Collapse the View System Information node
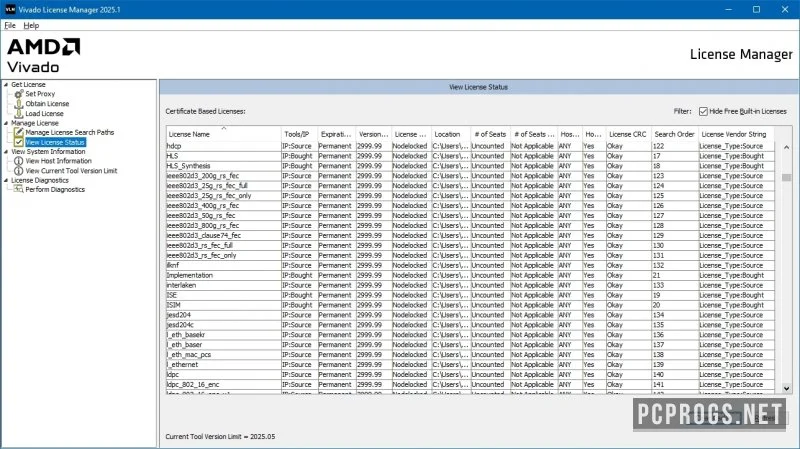Image resolution: width=800 pixels, height=449 pixels. pyautogui.click(x=6, y=152)
